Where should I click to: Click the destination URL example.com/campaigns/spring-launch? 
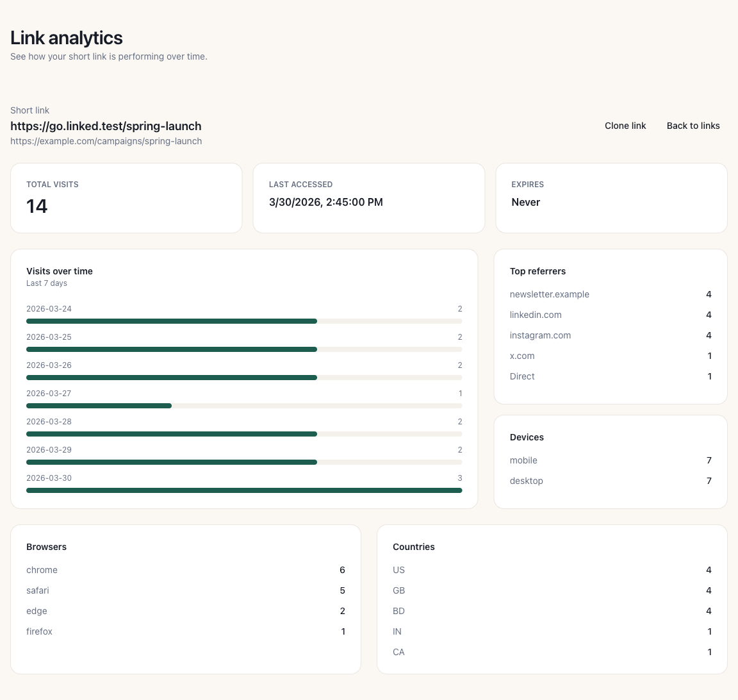(106, 141)
